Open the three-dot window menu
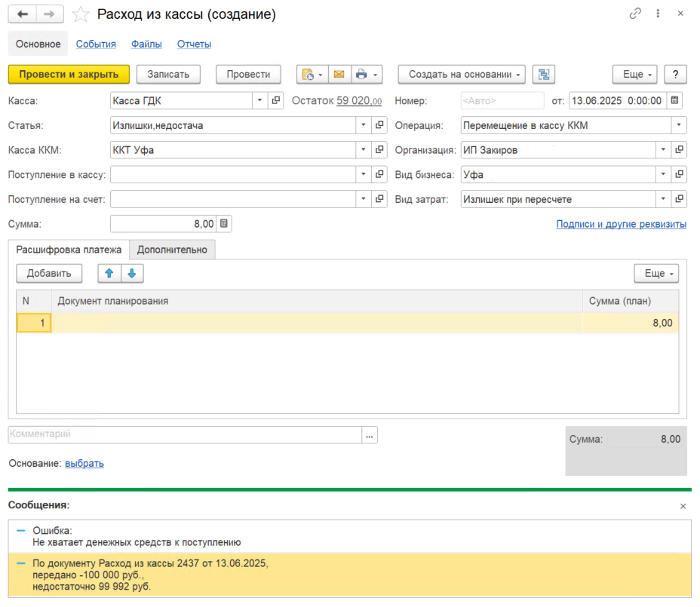Image resolution: width=700 pixels, height=607 pixels. click(x=658, y=14)
